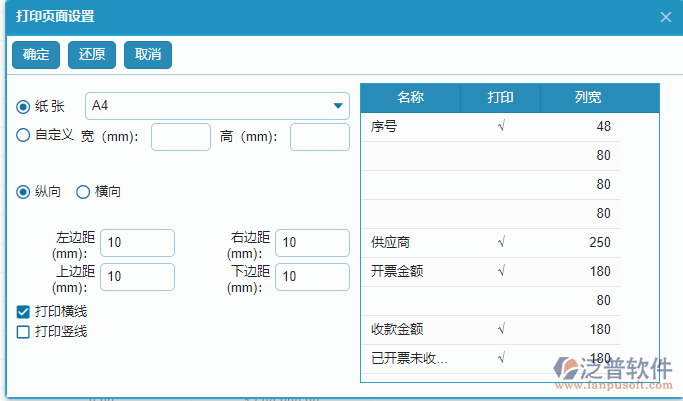The width and height of the screenshot is (683, 401).
Task: Click the custom width 宽 input field
Action: (x=180, y=137)
